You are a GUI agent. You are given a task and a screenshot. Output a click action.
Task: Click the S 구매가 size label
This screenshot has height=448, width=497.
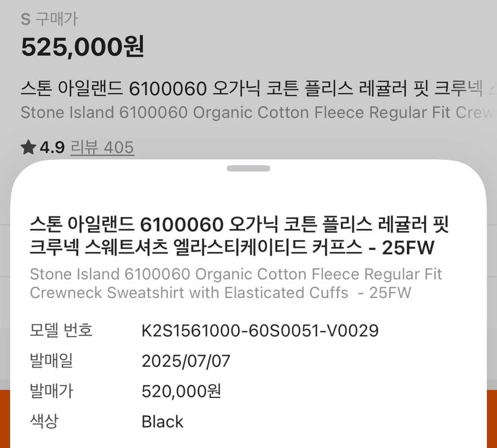coord(49,19)
